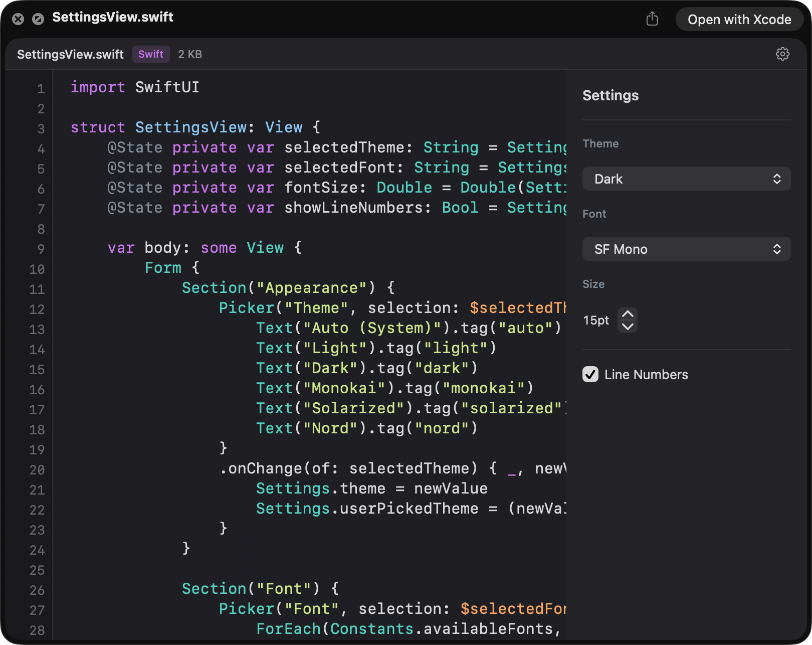Open the settings gear icon
This screenshot has width=812, height=645.
(x=782, y=54)
